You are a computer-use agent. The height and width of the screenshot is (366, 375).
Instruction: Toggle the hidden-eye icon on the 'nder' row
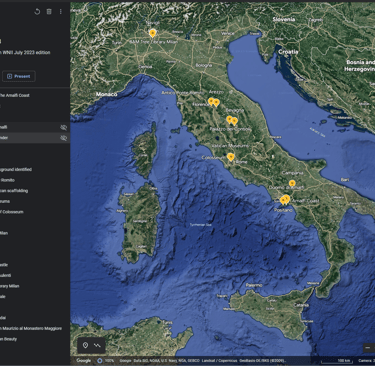click(x=63, y=138)
